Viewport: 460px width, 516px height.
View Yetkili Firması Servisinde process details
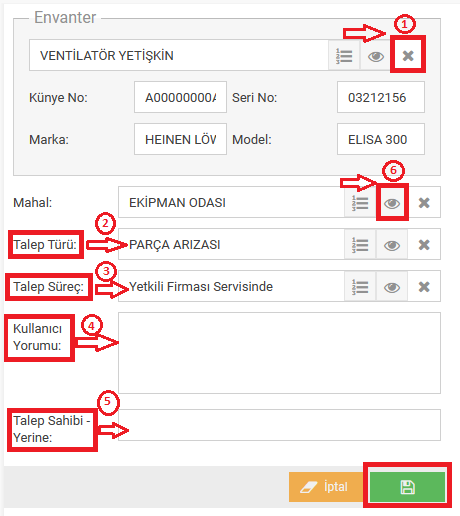tap(392, 286)
